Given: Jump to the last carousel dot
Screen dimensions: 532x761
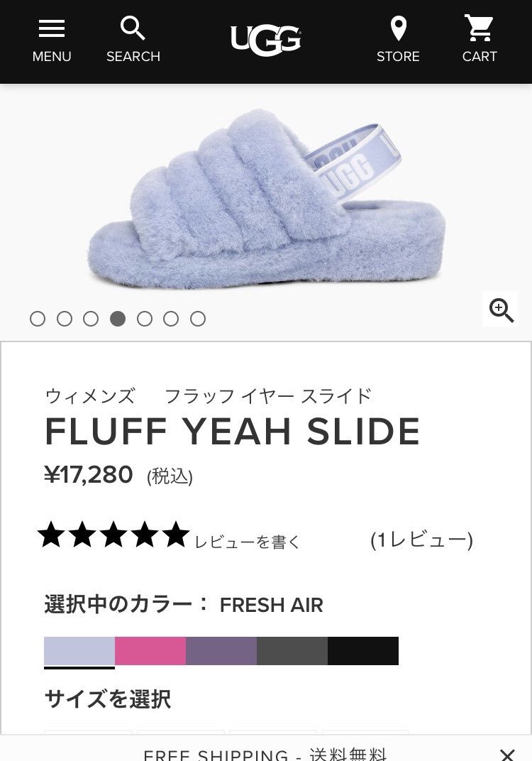Looking at the screenshot, I should coord(198,319).
